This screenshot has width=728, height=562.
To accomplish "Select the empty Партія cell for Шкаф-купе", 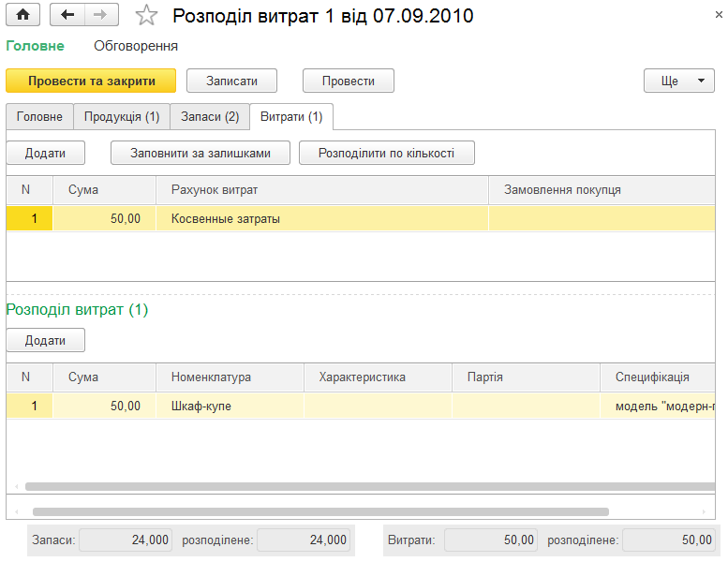I will coord(526,407).
